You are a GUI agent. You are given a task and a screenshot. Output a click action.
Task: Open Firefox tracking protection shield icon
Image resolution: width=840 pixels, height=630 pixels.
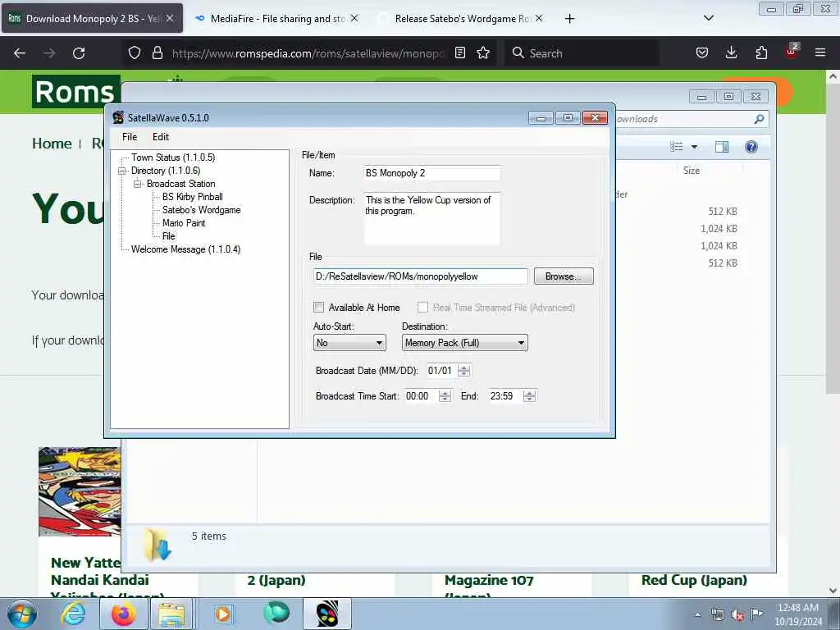(x=135, y=52)
